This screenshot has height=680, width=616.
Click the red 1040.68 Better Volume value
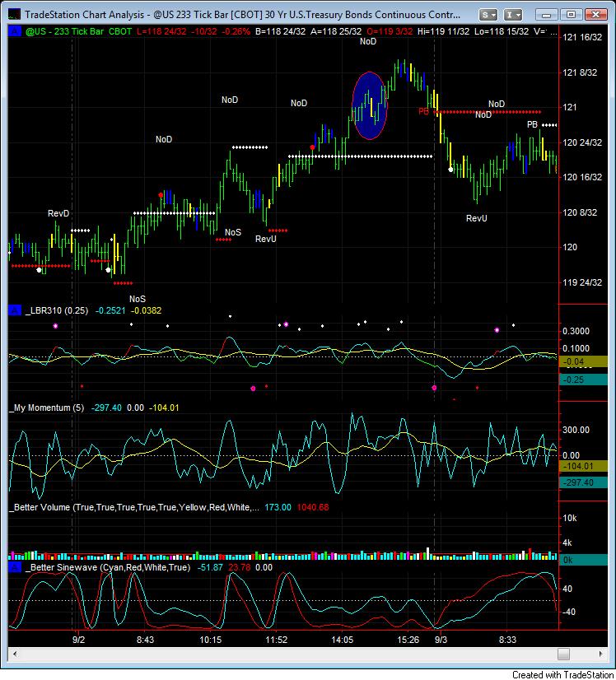[313, 507]
